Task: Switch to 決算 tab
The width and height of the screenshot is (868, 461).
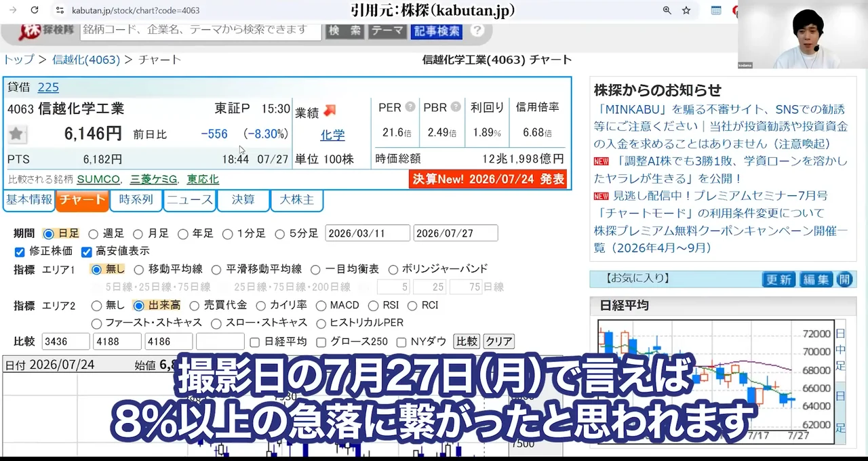Action: [243, 200]
